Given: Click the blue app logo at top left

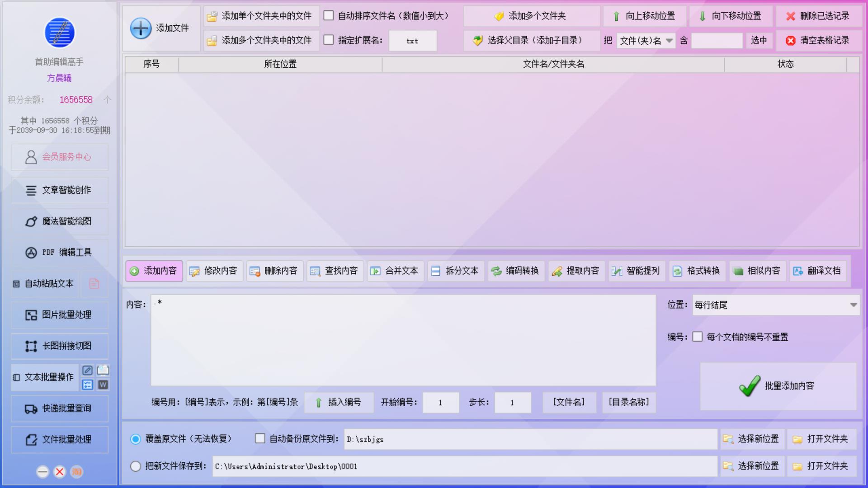Looking at the screenshot, I should tap(59, 33).
